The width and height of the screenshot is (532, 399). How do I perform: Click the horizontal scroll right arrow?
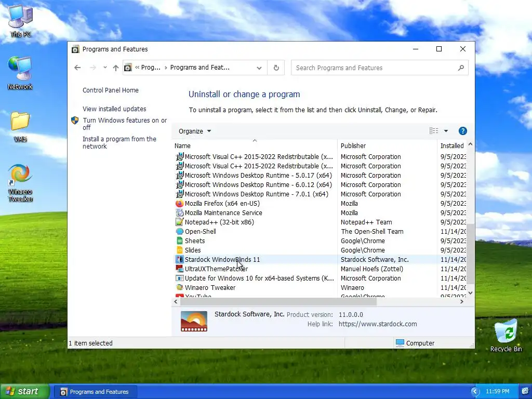tap(462, 302)
